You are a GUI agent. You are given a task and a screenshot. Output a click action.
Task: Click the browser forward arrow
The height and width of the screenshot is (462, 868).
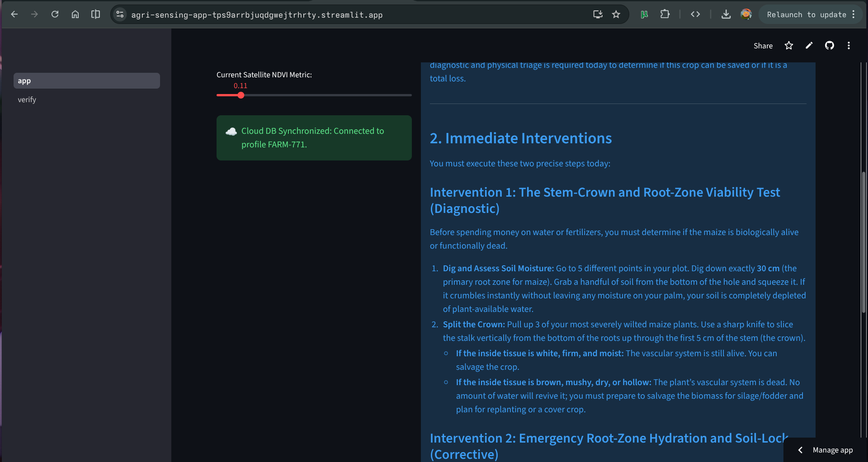coord(34,14)
